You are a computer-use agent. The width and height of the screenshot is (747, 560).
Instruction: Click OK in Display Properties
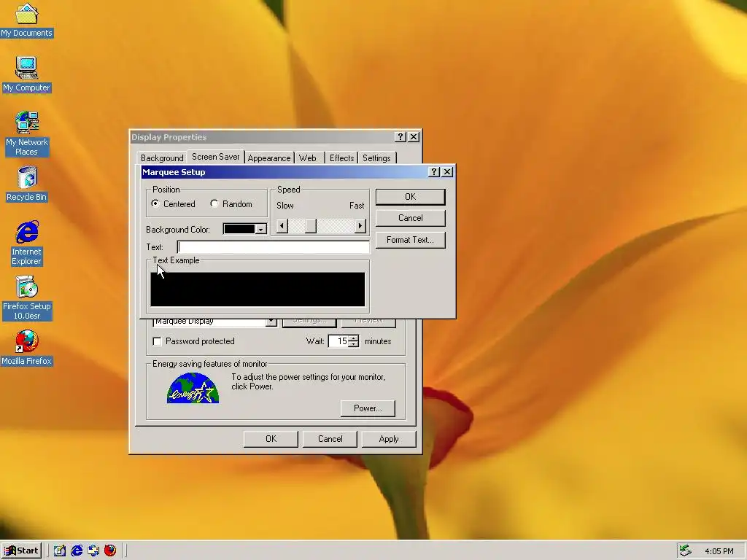[271, 439]
